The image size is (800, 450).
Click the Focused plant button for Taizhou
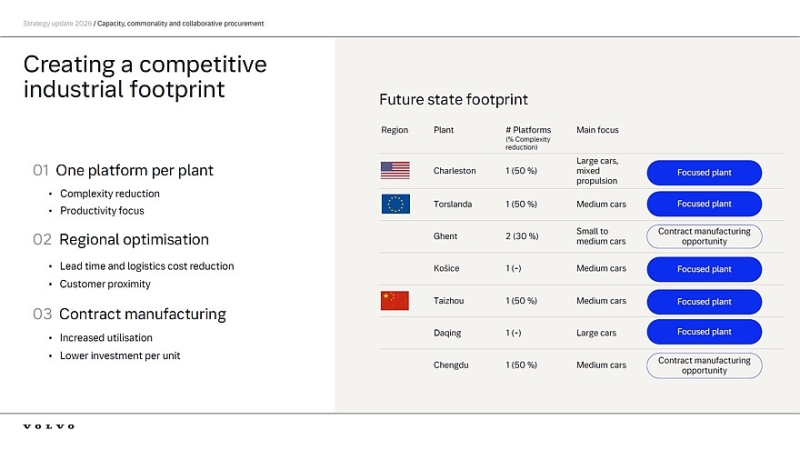[x=704, y=302]
